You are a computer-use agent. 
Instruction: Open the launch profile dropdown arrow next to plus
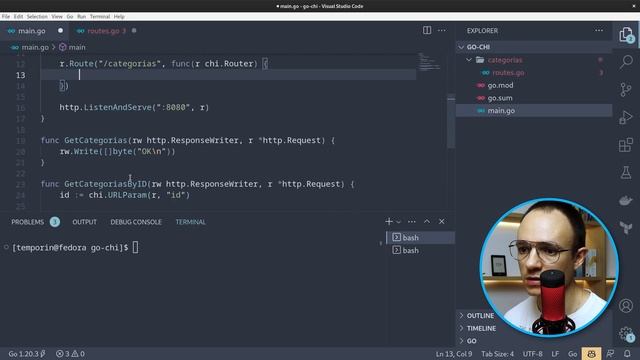coord(398,222)
